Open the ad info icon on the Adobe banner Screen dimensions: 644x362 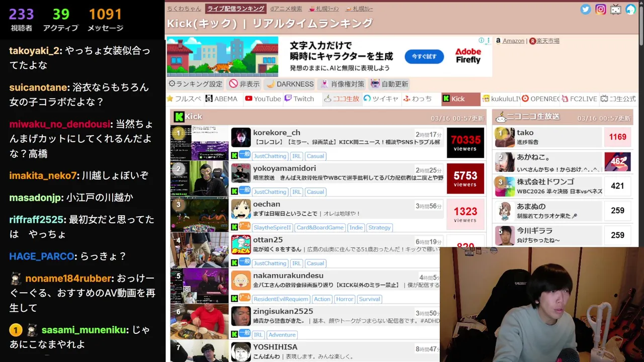(481, 40)
